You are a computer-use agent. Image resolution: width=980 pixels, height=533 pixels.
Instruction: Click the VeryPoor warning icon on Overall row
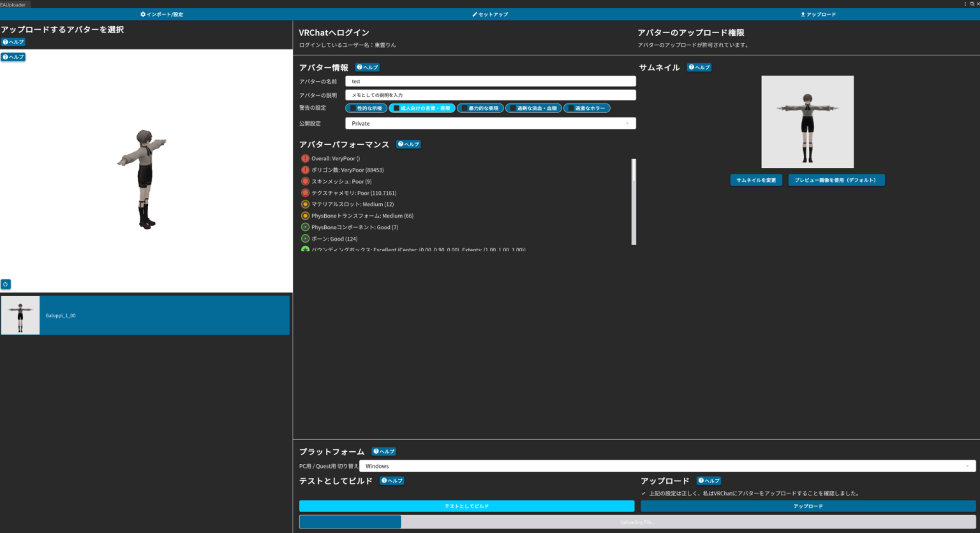305,158
